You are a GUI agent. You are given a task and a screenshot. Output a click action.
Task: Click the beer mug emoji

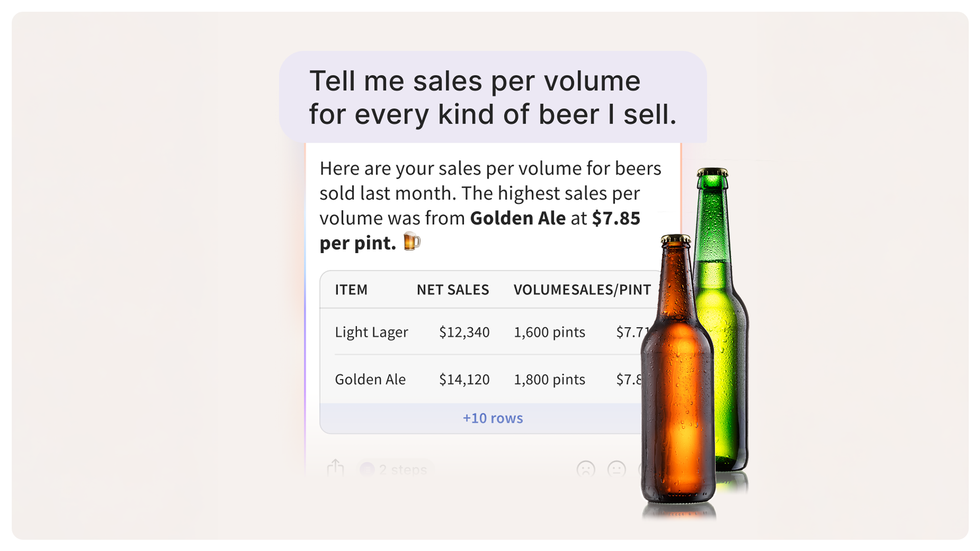(412, 241)
